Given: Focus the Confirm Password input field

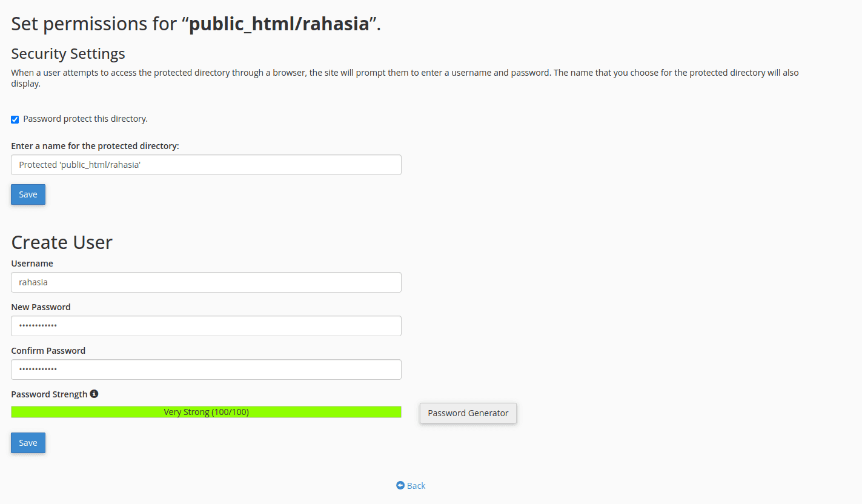Looking at the screenshot, I should 206,370.
